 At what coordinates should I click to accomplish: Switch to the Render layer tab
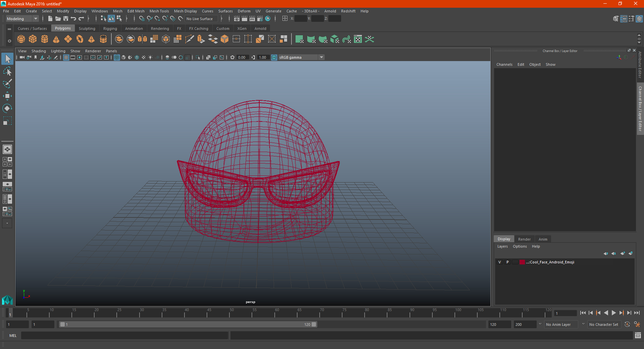524,239
